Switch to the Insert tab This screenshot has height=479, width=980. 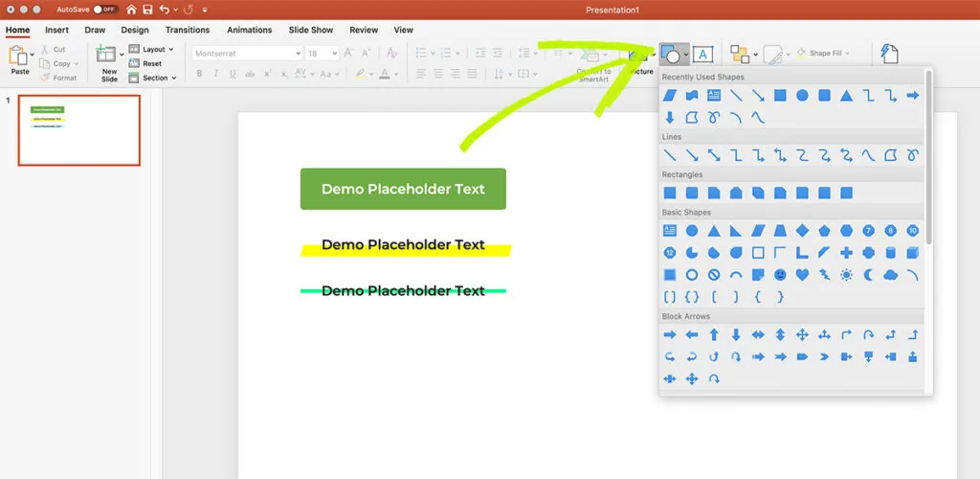point(56,30)
